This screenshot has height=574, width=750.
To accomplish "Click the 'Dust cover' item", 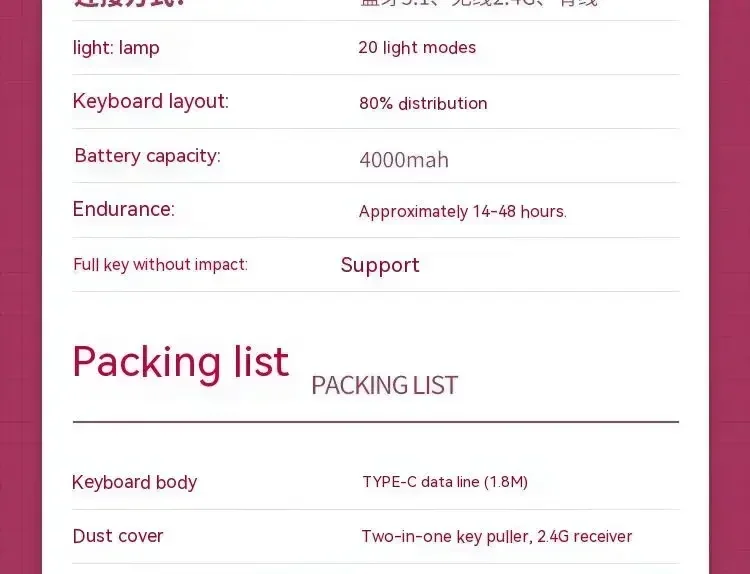I will pos(118,536).
